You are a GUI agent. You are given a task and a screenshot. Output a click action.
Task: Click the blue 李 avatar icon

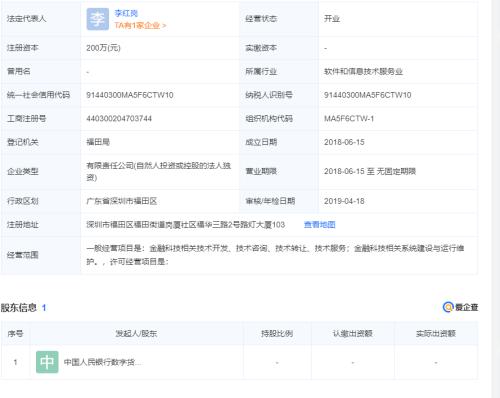[x=98, y=19]
